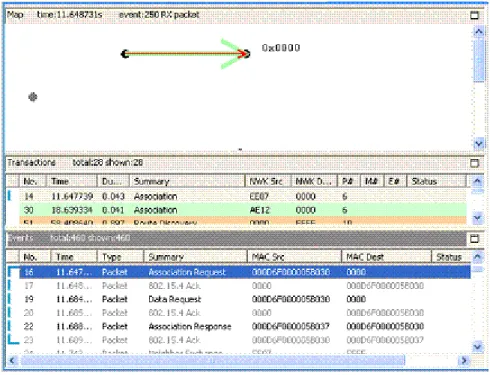
Task: Sort transactions by E# column
Action: click(x=395, y=181)
